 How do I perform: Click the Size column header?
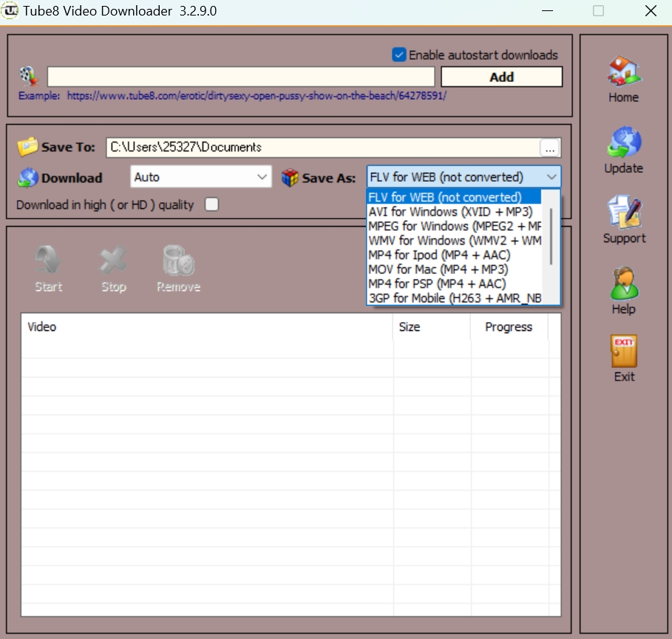tap(432, 327)
